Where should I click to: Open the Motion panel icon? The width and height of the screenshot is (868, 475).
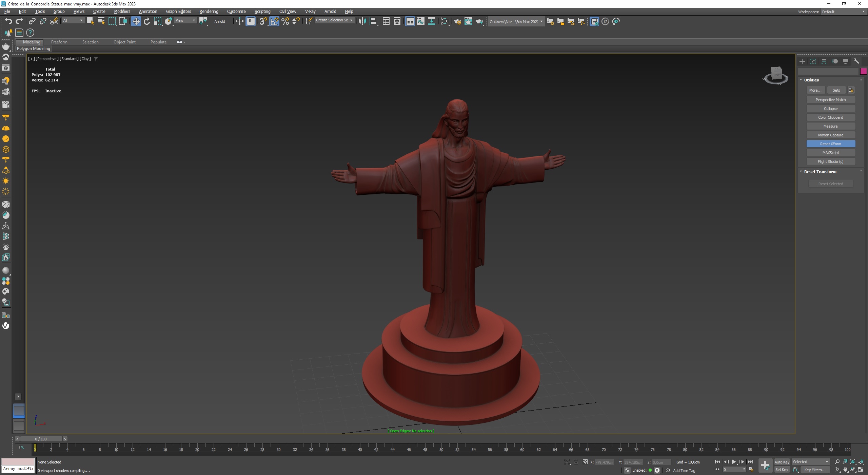[835, 61]
